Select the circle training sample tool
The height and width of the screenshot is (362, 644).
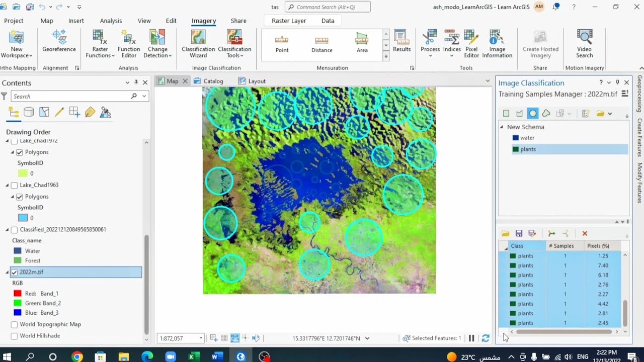click(533, 114)
